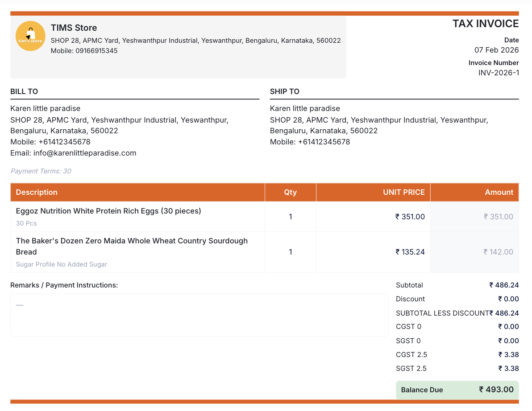
Task: Click the TIMS Store company name
Action: point(74,28)
